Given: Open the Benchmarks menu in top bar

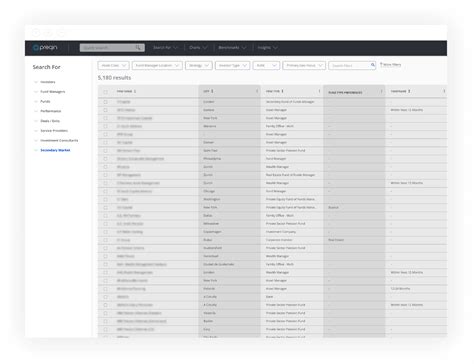Looking at the screenshot, I should coord(232,48).
